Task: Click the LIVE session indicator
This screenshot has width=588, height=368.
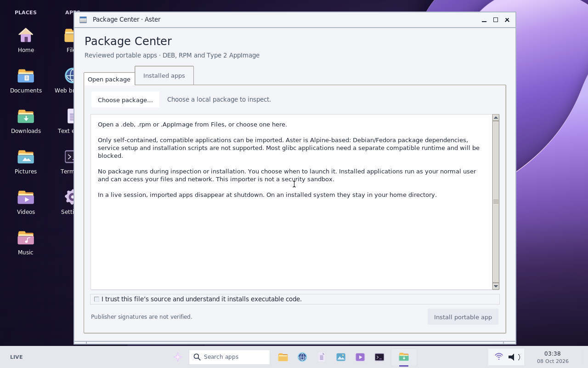Action: pos(17,357)
